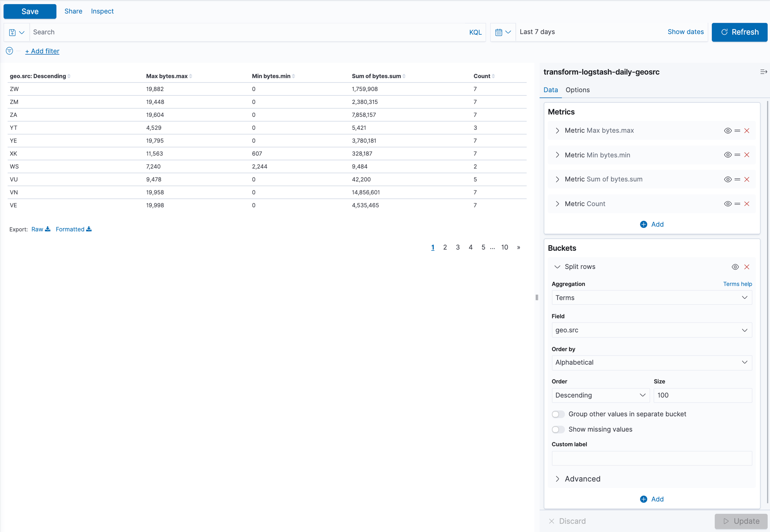770x532 pixels.
Task: Enable Show missing values switch
Action: coord(558,429)
